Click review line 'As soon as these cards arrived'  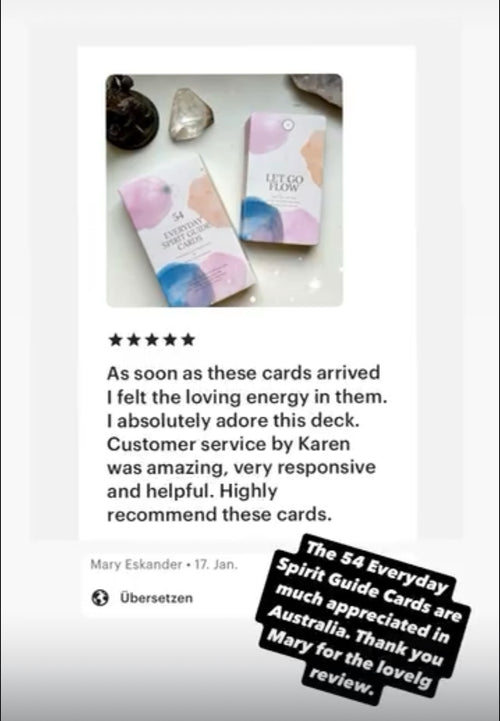tap(243, 372)
